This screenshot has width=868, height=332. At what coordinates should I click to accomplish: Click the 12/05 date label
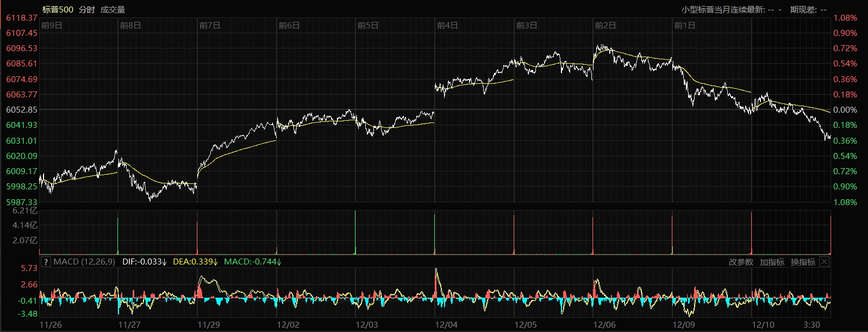click(526, 325)
